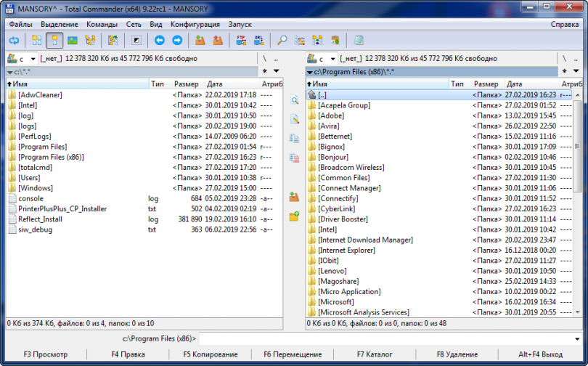588x366 pixels.
Task: Open the Synchronize directories icon
Action: (317, 41)
